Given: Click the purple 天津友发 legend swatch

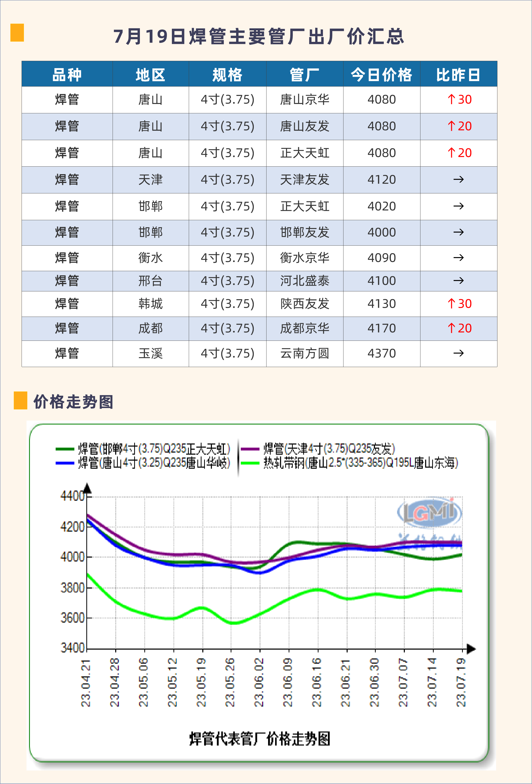Looking at the screenshot, I should [x=250, y=449].
